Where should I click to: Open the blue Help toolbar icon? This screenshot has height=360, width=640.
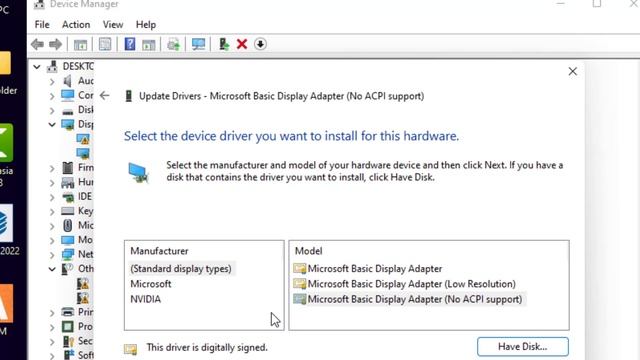[x=130, y=44]
